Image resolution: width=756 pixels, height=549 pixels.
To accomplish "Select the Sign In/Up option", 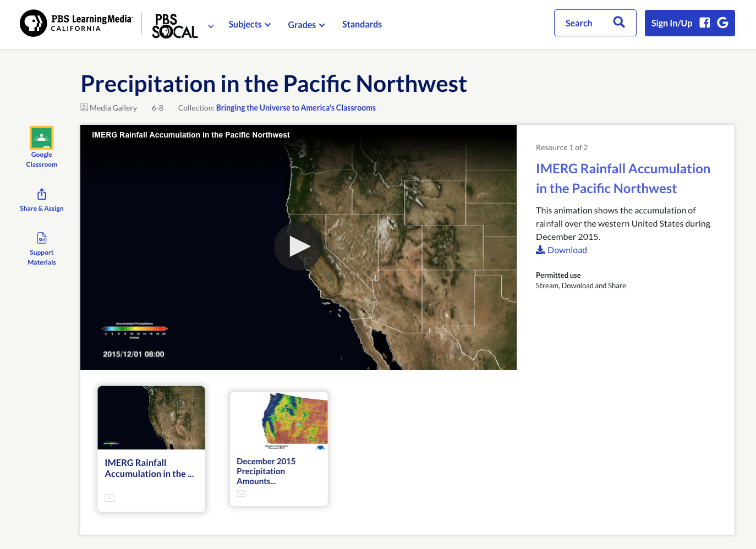I will pyautogui.click(x=671, y=23).
